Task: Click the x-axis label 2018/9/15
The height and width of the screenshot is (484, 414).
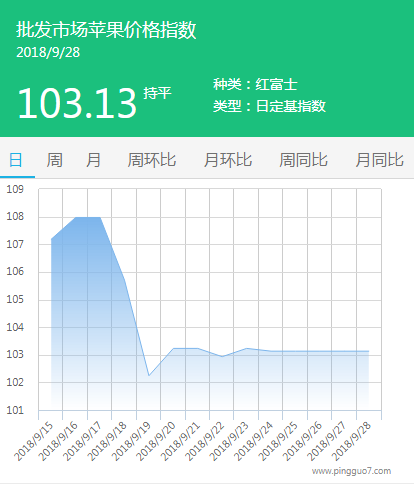Action: [34, 441]
